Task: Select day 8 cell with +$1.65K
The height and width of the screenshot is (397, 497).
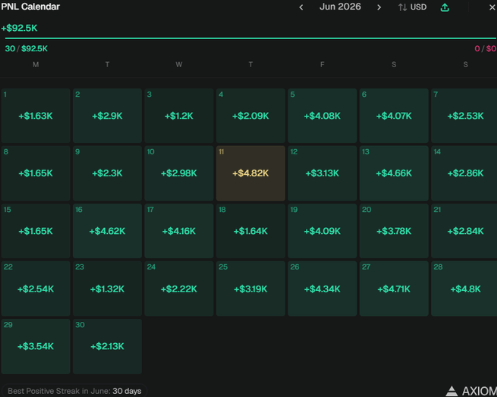Action: click(x=36, y=173)
